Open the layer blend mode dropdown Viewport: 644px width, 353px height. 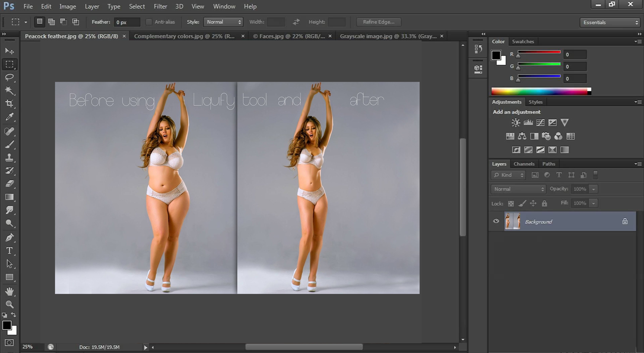click(518, 189)
